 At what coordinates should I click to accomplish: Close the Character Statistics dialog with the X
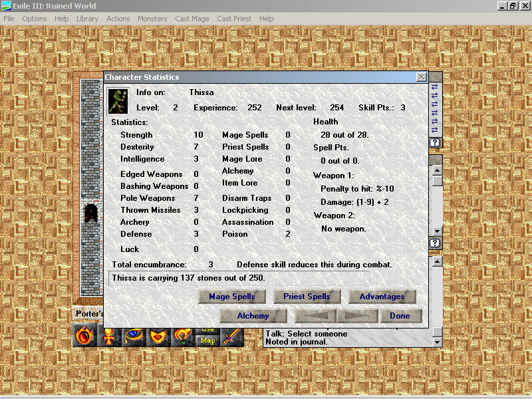click(x=422, y=77)
